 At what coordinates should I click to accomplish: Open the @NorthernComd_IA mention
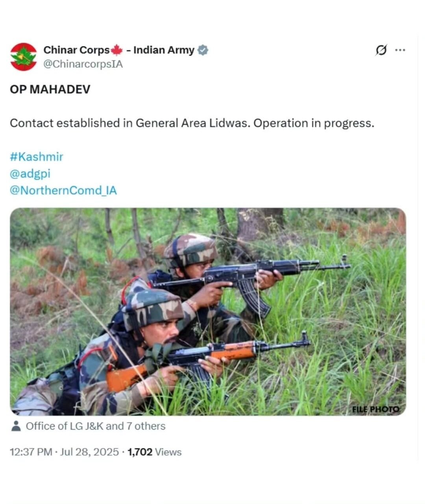click(63, 191)
